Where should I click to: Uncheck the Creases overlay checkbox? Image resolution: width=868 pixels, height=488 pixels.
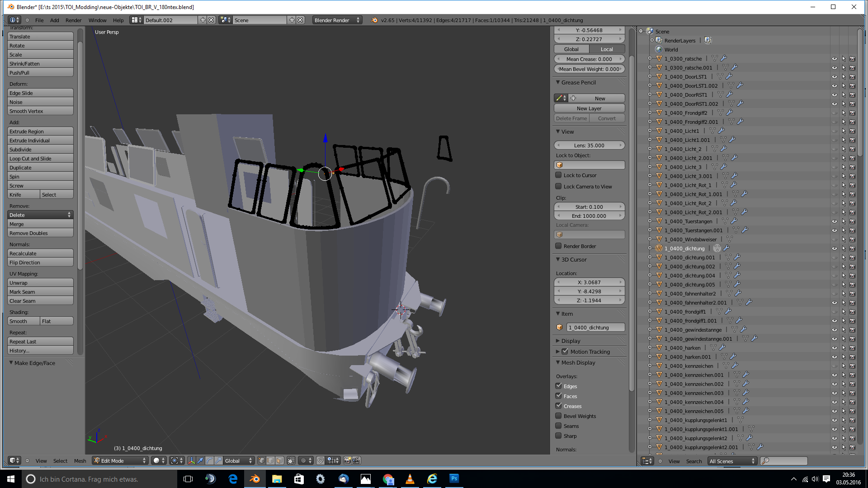point(559,406)
